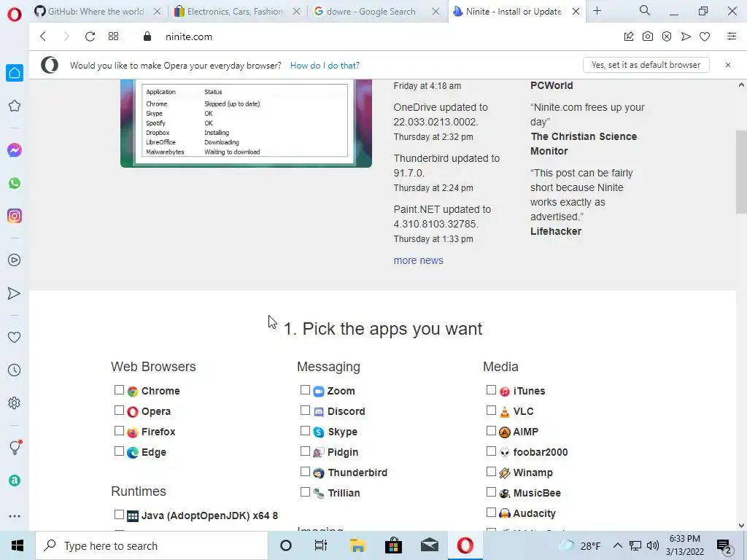Open notification center icon
Screen dimensions: 747x560
pos(724,545)
